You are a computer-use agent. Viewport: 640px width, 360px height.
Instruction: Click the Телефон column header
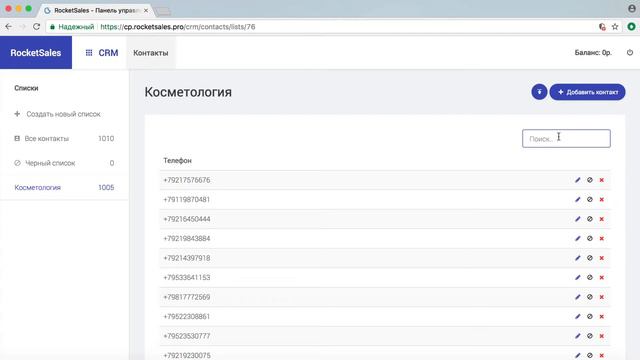click(x=178, y=160)
